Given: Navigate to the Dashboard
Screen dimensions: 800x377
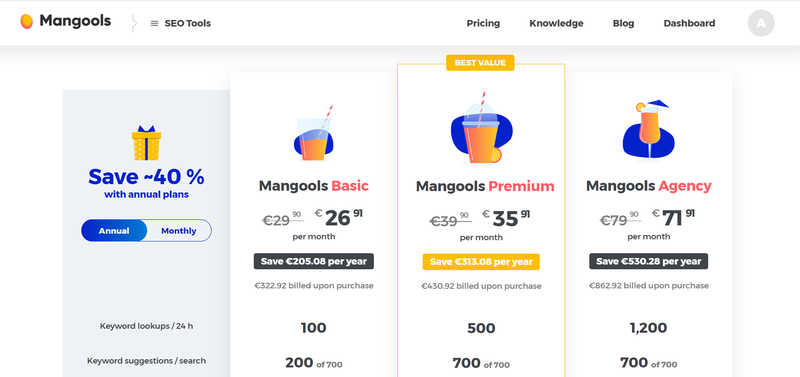Looking at the screenshot, I should point(689,23).
